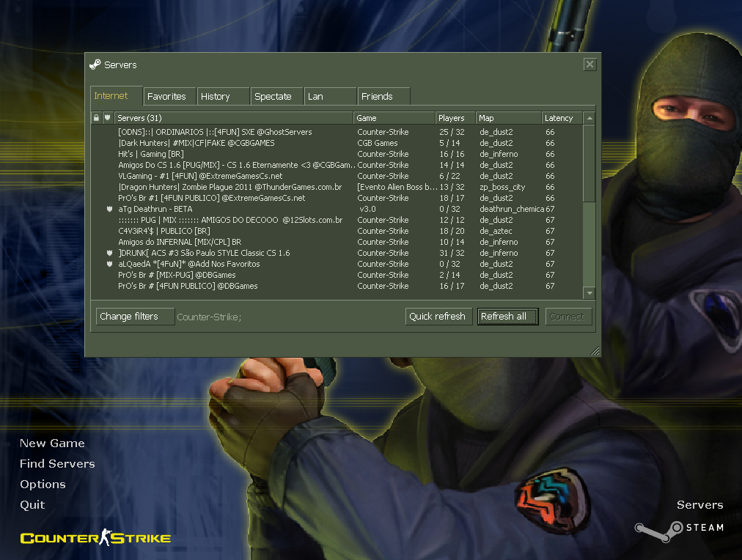The width and height of the screenshot is (742, 560).
Task: Select aLQaedA *[4FuN]* server name
Action: 189,264
